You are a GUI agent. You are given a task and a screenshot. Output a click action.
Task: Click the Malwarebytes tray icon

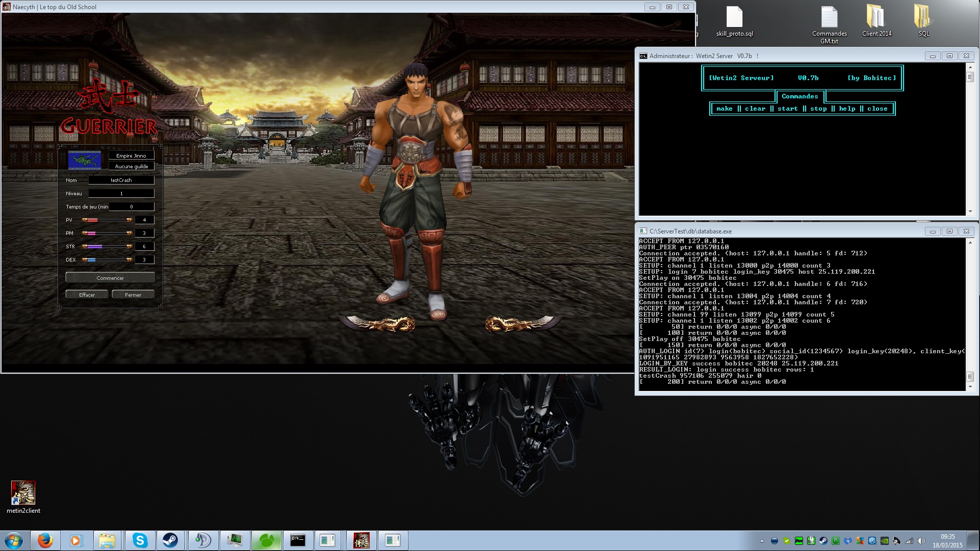click(848, 541)
